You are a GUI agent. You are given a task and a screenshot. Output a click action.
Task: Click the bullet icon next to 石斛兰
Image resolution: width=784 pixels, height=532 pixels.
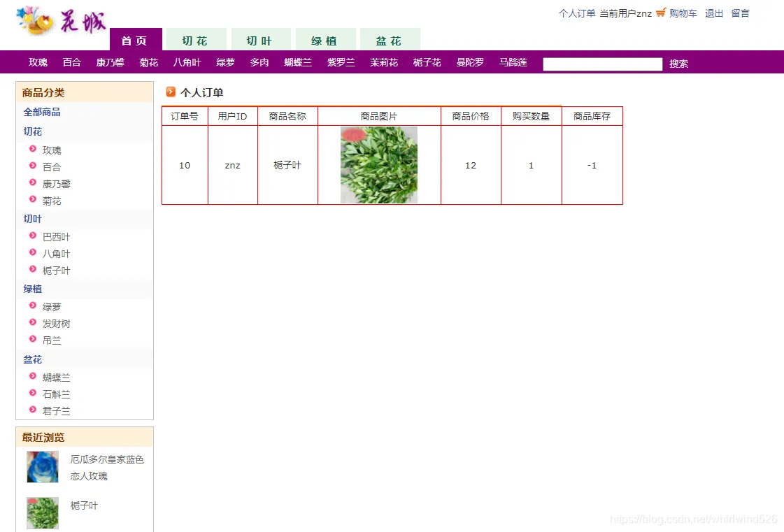[x=33, y=393]
